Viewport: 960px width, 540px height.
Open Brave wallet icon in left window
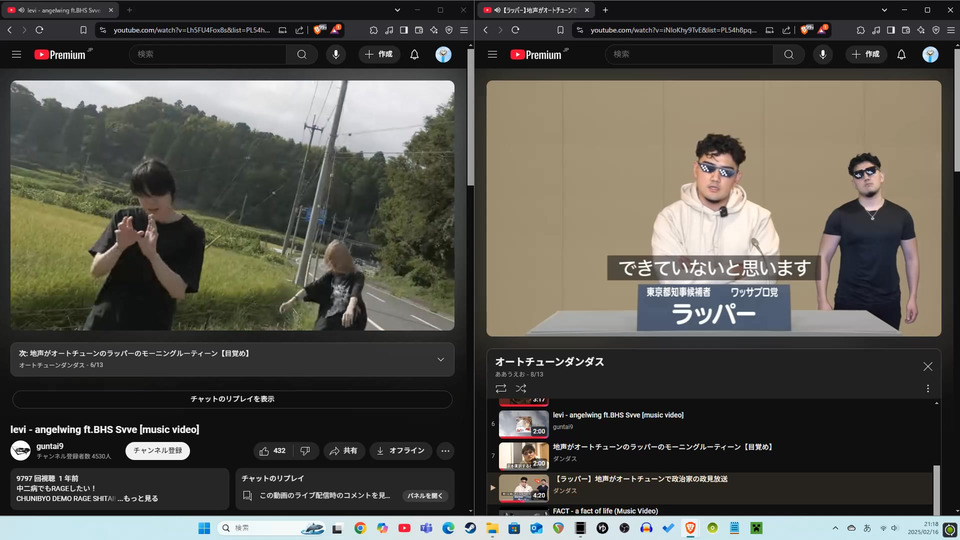point(419,29)
